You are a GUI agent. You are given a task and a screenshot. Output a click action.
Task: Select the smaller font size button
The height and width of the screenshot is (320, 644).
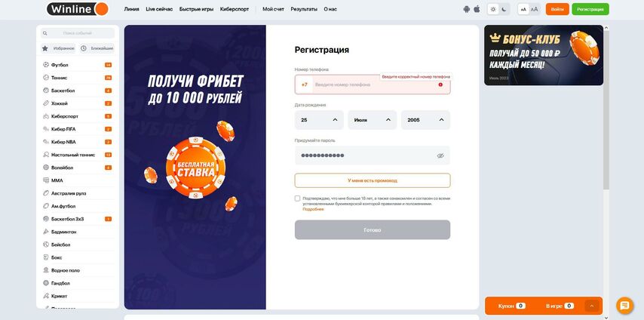point(523,9)
